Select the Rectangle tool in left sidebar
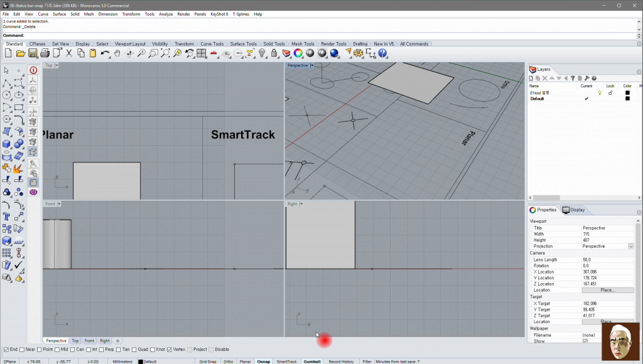The image size is (643, 364). 19,108
